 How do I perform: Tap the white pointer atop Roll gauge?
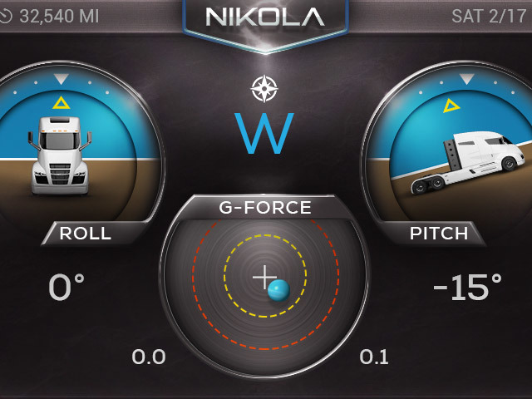[x=62, y=79]
